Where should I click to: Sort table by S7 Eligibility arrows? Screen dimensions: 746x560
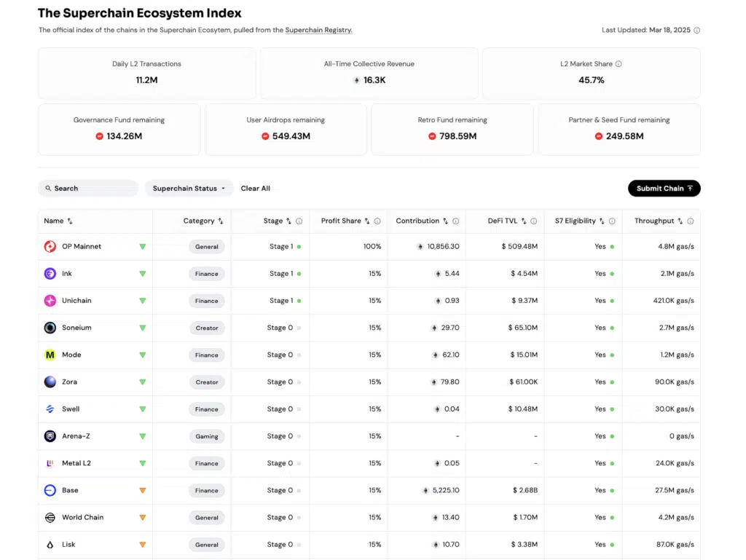click(602, 221)
